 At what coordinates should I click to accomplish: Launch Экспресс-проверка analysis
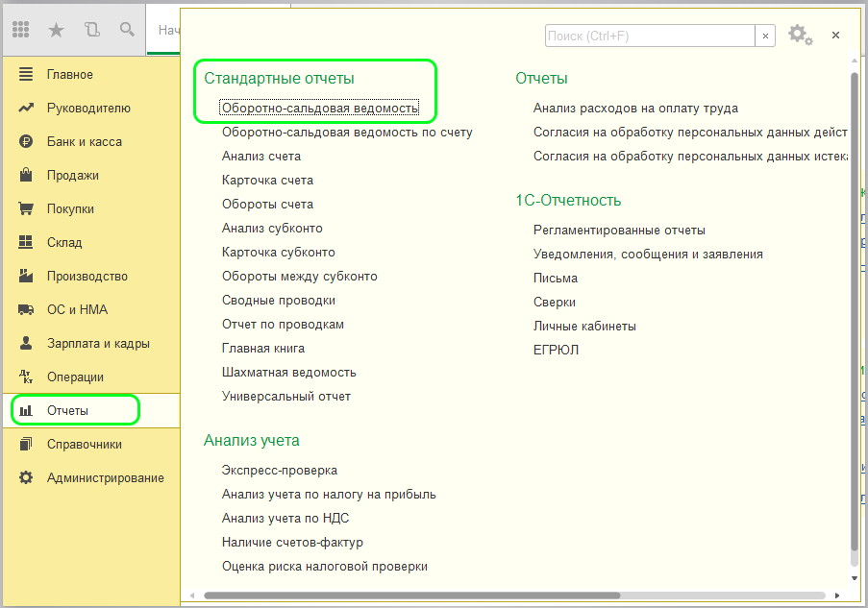279,470
